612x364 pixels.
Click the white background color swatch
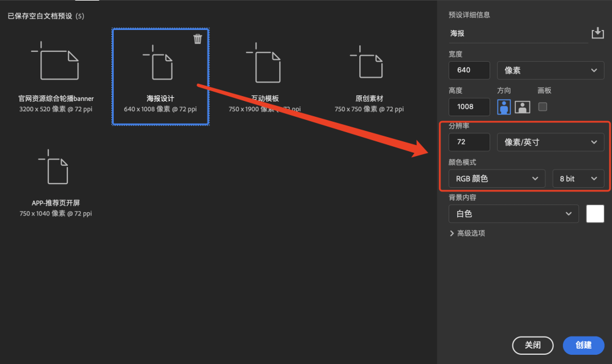tap(595, 214)
